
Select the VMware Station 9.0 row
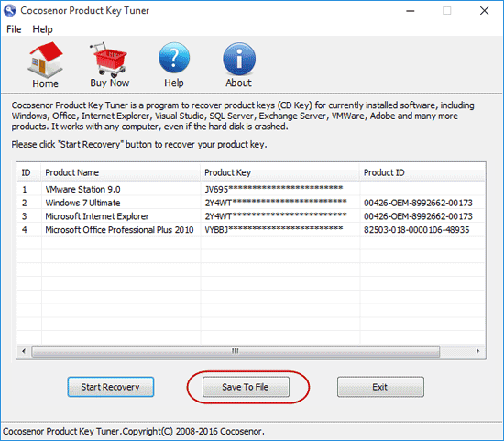pyautogui.click(x=251, y=190)
